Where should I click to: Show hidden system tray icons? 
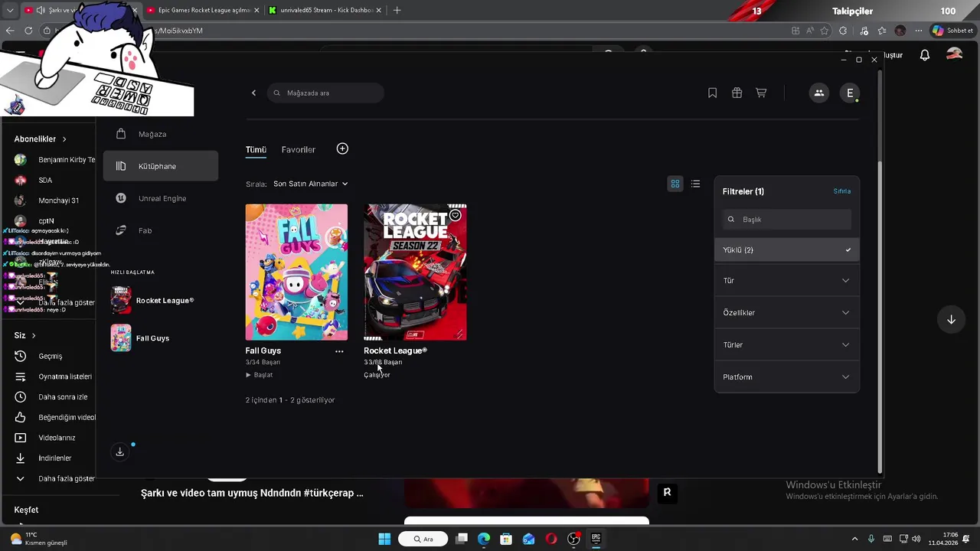pyautogui.click(x=855, y=539)
